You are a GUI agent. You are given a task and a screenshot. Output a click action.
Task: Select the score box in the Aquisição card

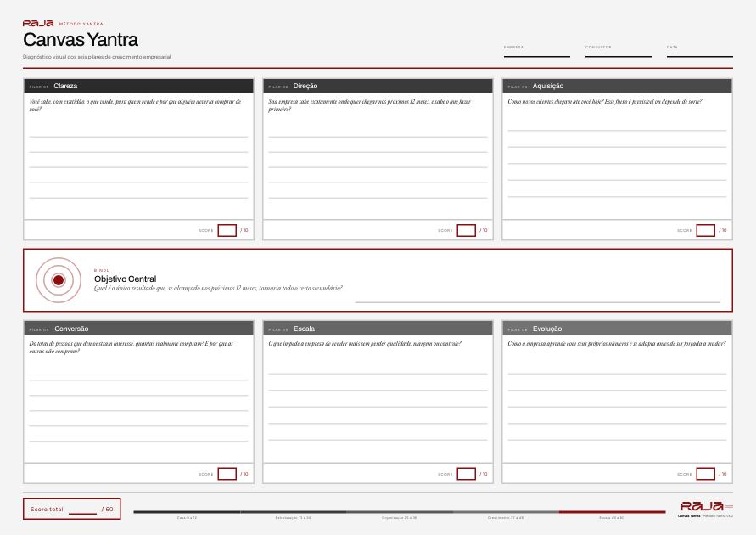(705, 230)
